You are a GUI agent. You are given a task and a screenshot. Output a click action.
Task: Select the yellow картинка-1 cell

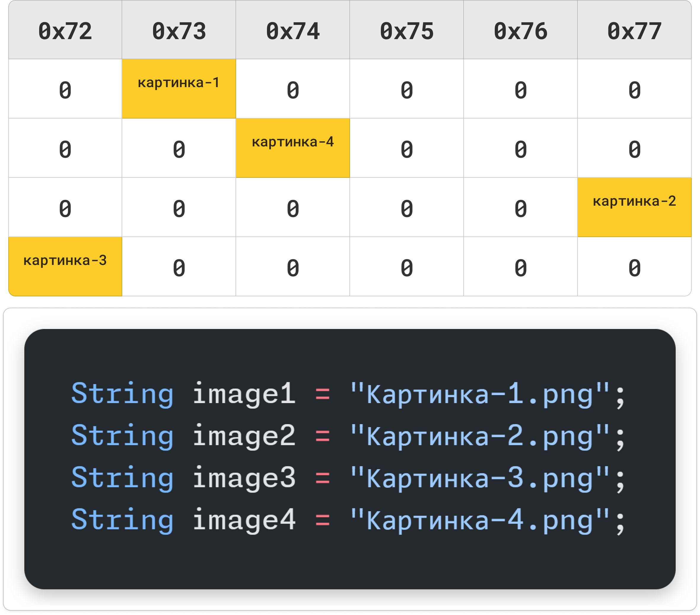(x=179, y=89)
